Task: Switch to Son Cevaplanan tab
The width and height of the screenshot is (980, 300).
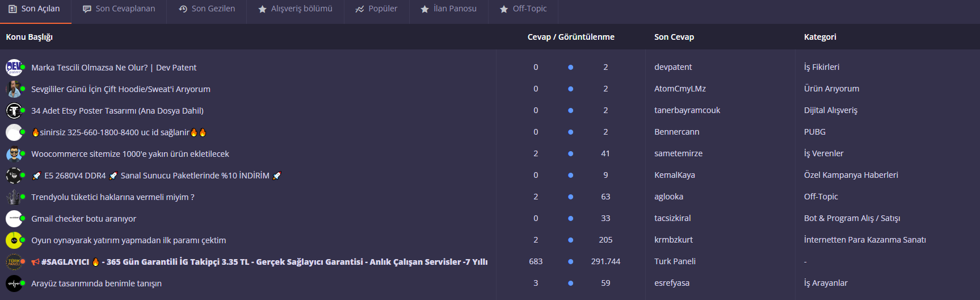Action: (119, 9)
